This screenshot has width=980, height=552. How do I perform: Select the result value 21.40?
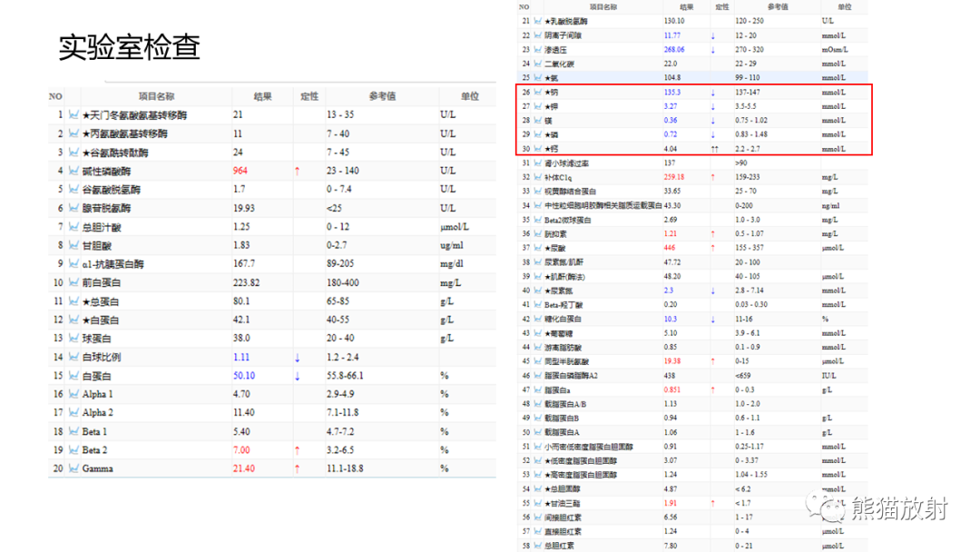point(244,468)
